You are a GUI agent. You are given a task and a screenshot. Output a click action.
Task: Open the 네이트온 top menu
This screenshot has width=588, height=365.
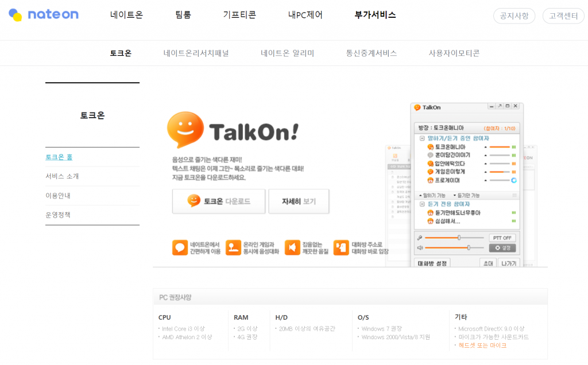(126, 15)
